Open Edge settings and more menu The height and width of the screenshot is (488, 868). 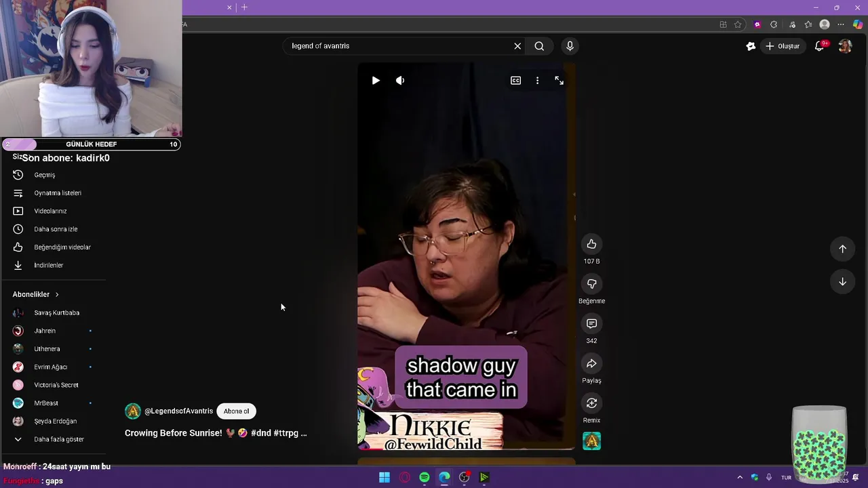coord(841,24)
